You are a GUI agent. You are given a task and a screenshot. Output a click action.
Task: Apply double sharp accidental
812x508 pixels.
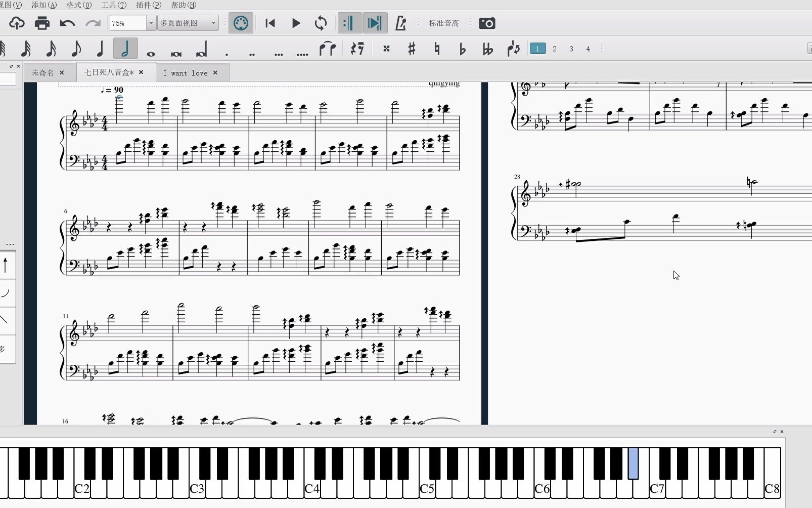pyautogui.click(x=386, y=49)
